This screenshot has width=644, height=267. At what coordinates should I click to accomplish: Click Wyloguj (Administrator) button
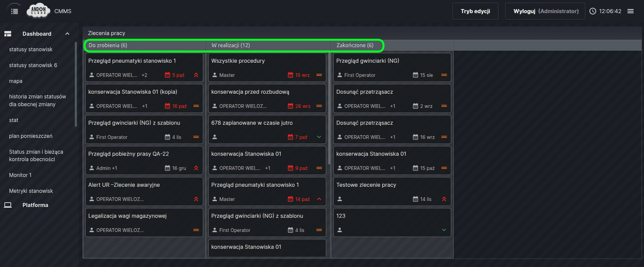545,11
